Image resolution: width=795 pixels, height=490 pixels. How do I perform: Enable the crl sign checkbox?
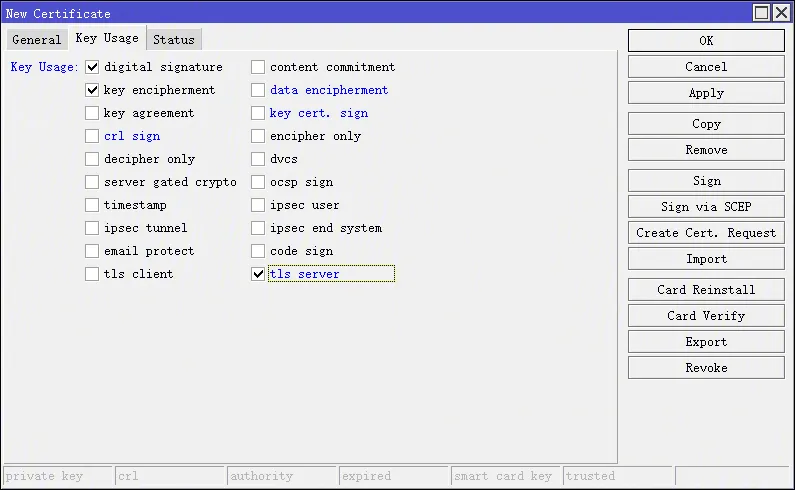pos(92,136)
